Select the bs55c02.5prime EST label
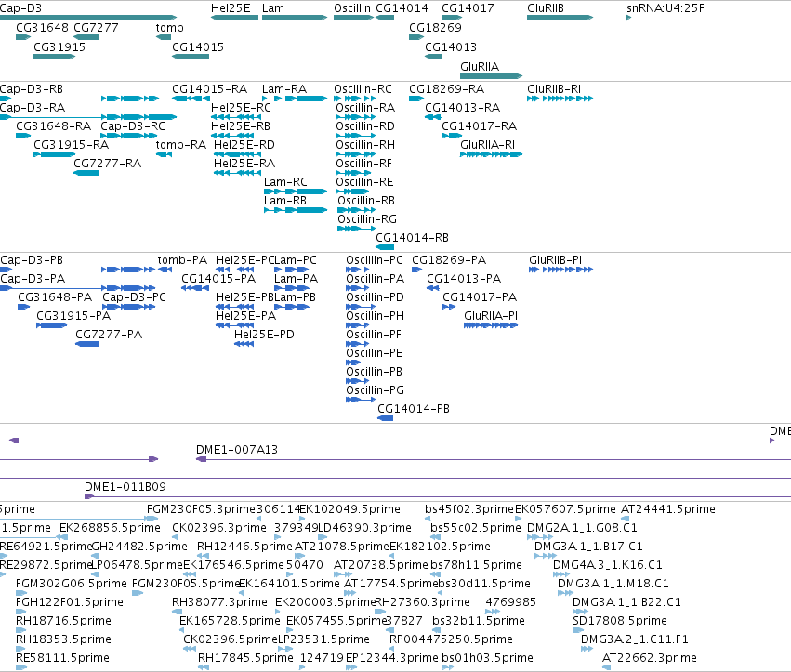Viewport: 791px width, 672px height. (476, 528)
